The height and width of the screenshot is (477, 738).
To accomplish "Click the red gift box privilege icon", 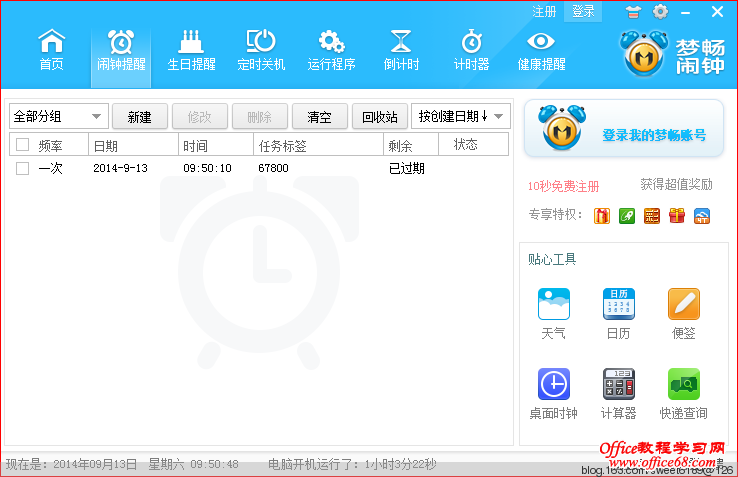I will (x=677, y=216).
